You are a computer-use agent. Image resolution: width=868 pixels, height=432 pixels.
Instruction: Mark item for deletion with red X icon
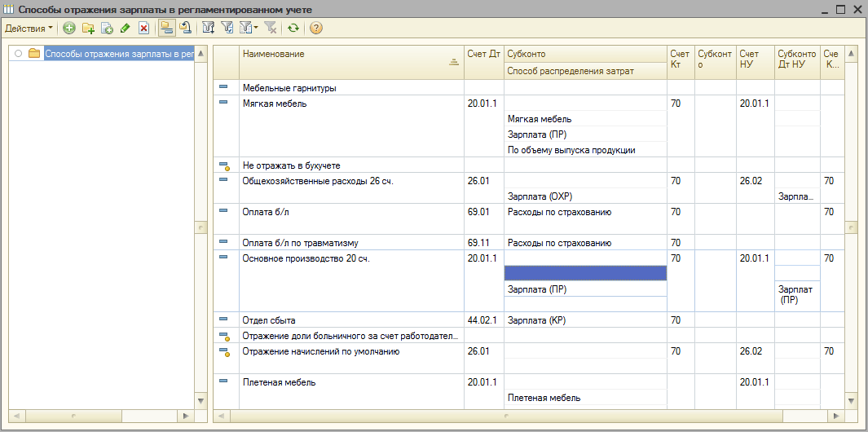pos(143,29)
